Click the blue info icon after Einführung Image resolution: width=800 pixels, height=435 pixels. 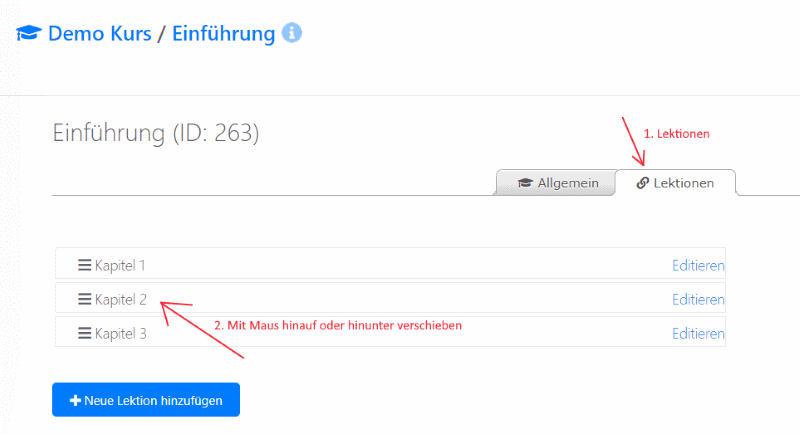coord(292,33)
